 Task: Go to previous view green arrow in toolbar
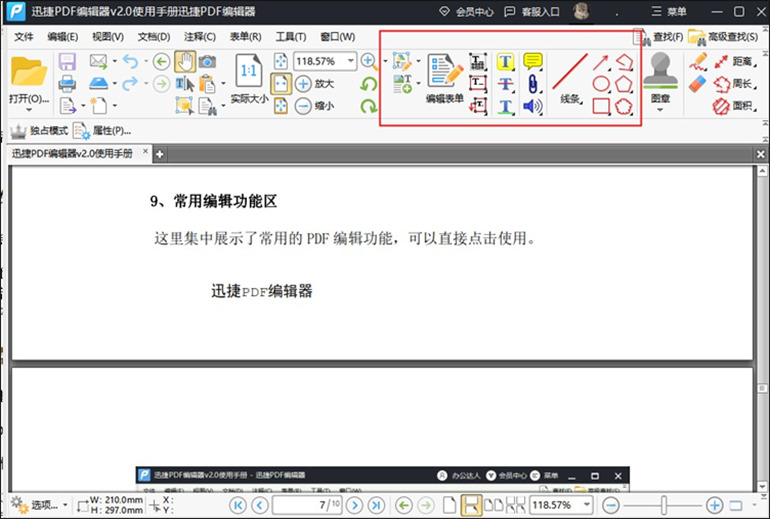point(161,61)
